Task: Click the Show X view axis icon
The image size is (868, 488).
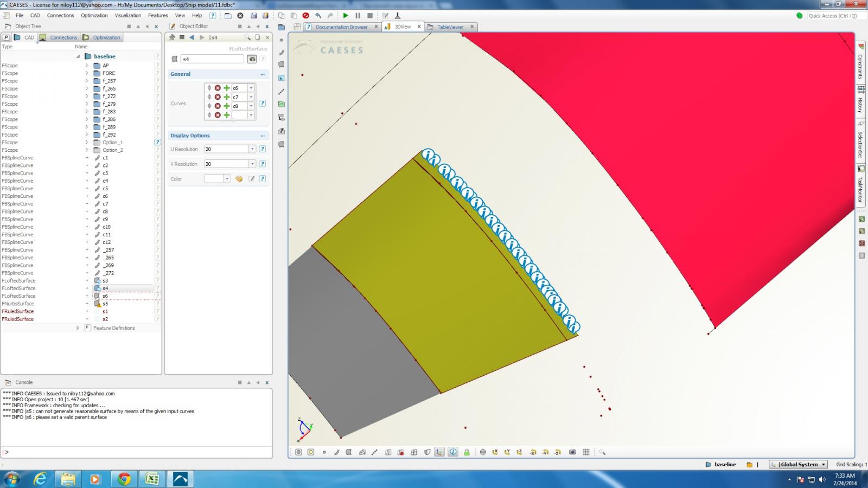Action: (x=495, y=452)
